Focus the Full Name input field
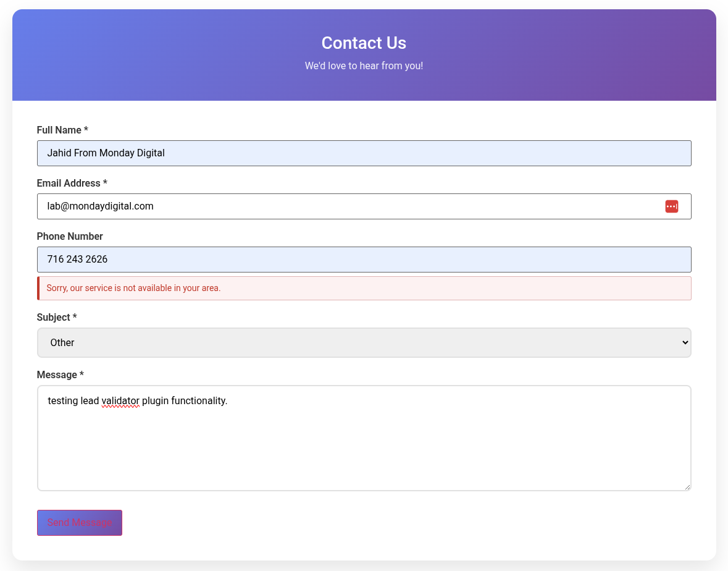 364,153
